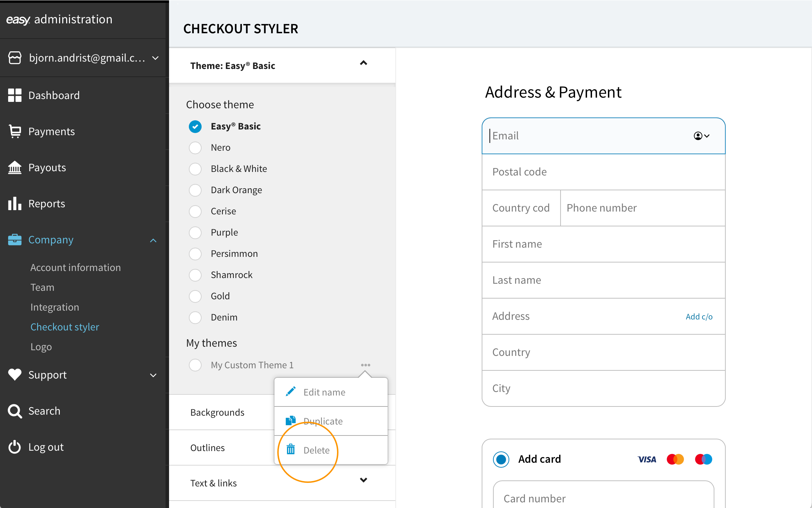Screen dimensions: 812x508
Task: Click the Payouts bank icon
Action: pos(15,167)
